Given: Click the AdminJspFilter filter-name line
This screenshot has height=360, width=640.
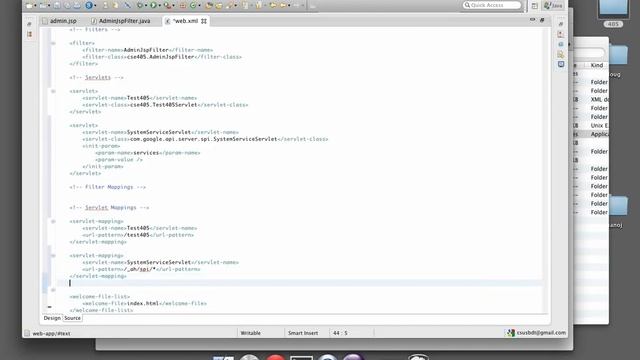Looking at the screenshot, I should pos(147,50).
